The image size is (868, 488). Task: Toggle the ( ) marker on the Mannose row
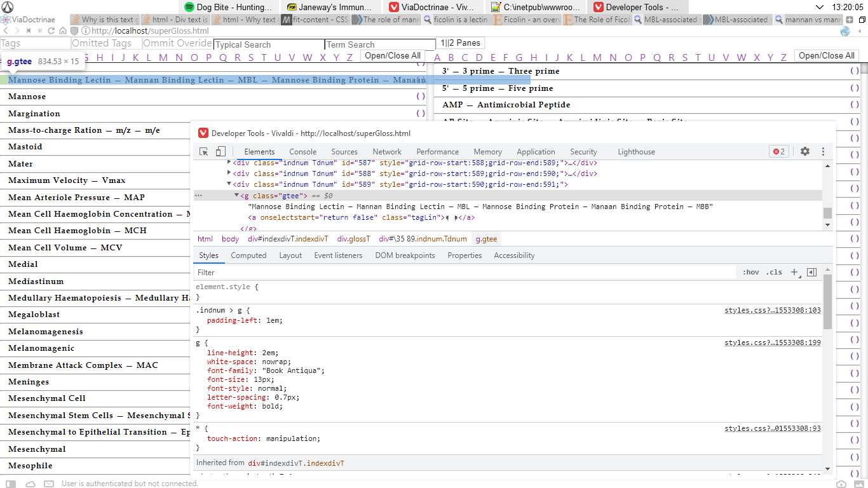tap(420, 97)
